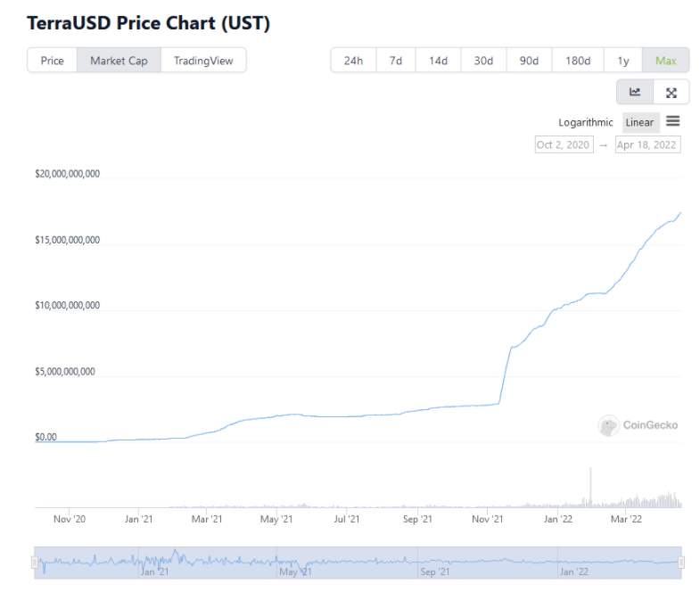Click the Nov '20 axis label
Image resolution: width=700 pixels, height=592 pixels.
tap(70, 519)
